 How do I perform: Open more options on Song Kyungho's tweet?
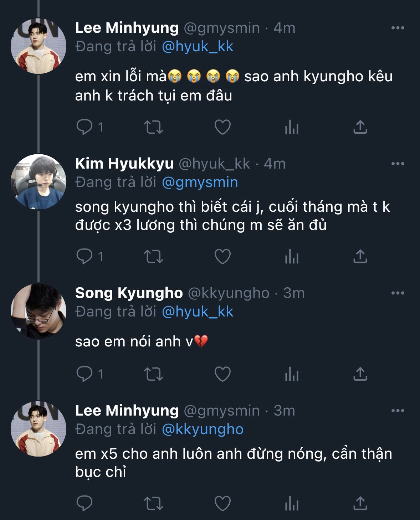click(398, 293)
